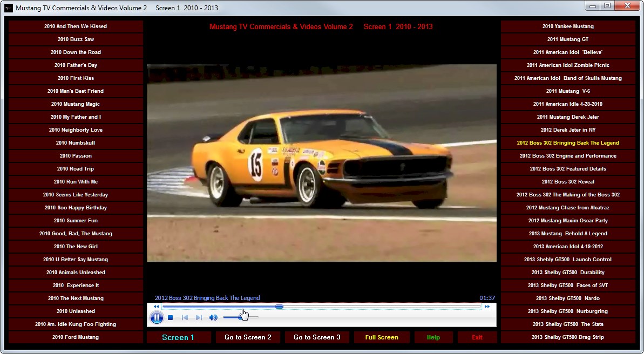The width and height of the screenshot is (644, 354).
Task: Open the Help button
Action: point(433,337)
